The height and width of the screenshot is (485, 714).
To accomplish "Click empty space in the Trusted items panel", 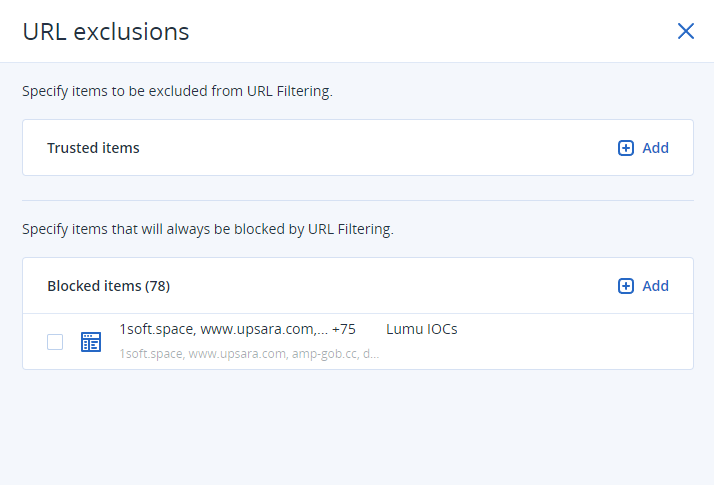I will (380, 148).
